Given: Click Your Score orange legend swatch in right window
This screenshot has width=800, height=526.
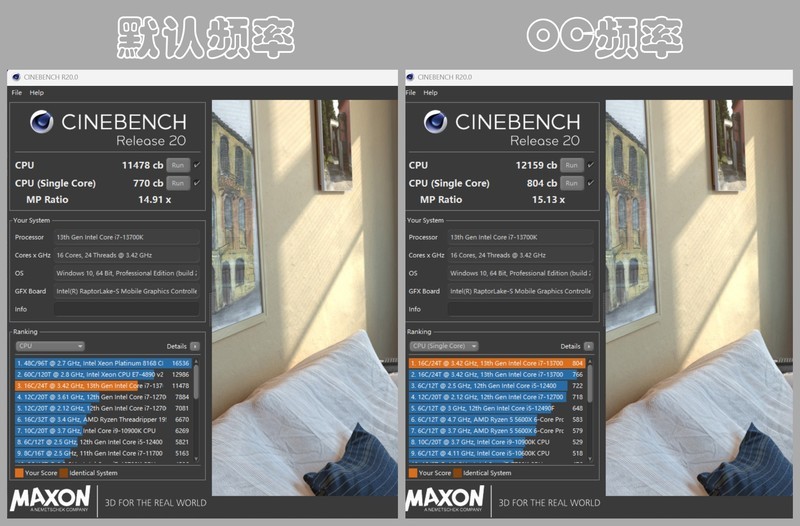Looking at the screenshot, I should tap(413, 473).
